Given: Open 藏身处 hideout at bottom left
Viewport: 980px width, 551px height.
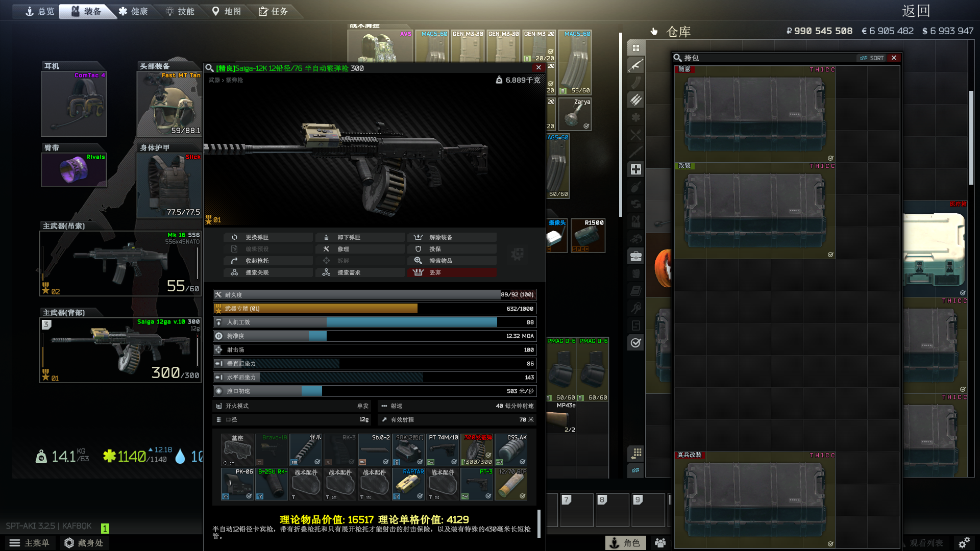Looking at the screenshot, I should (84, 543).
